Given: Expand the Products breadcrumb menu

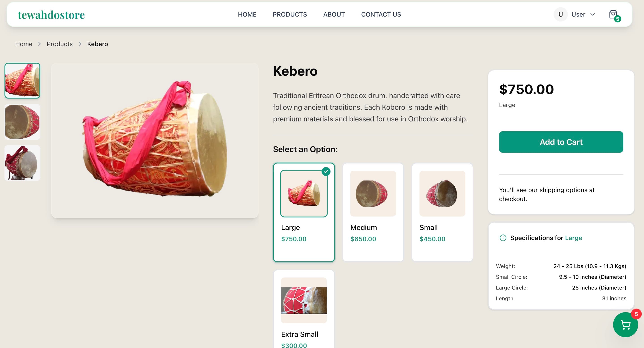Looking at the screenshot, I should (x=60, y=44).
